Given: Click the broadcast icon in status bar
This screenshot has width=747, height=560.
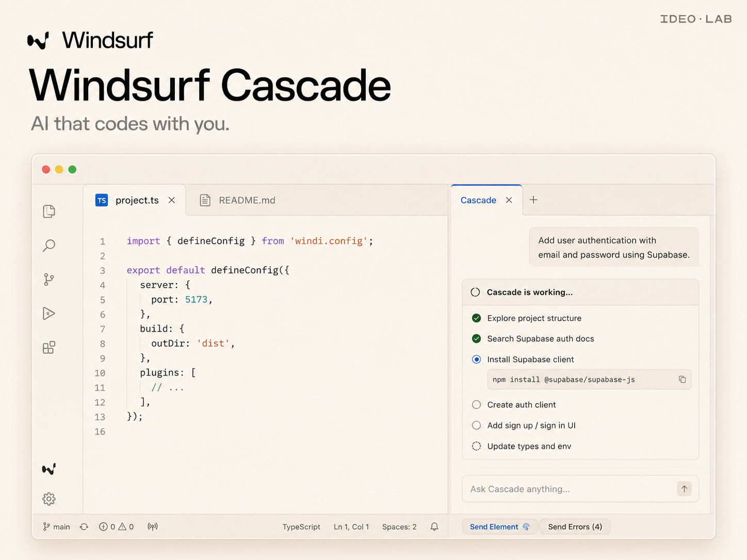Looking at the screenshot, I should click(x=153, y=526).
